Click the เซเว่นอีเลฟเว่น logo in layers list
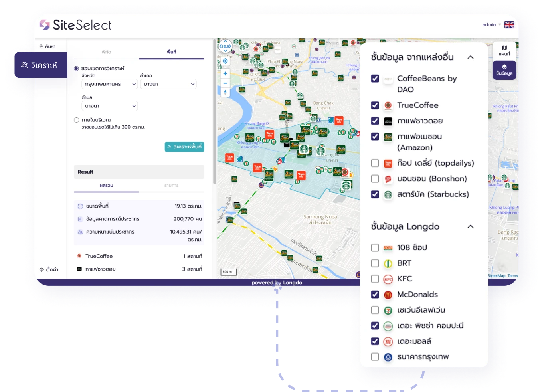 (388, 311)
